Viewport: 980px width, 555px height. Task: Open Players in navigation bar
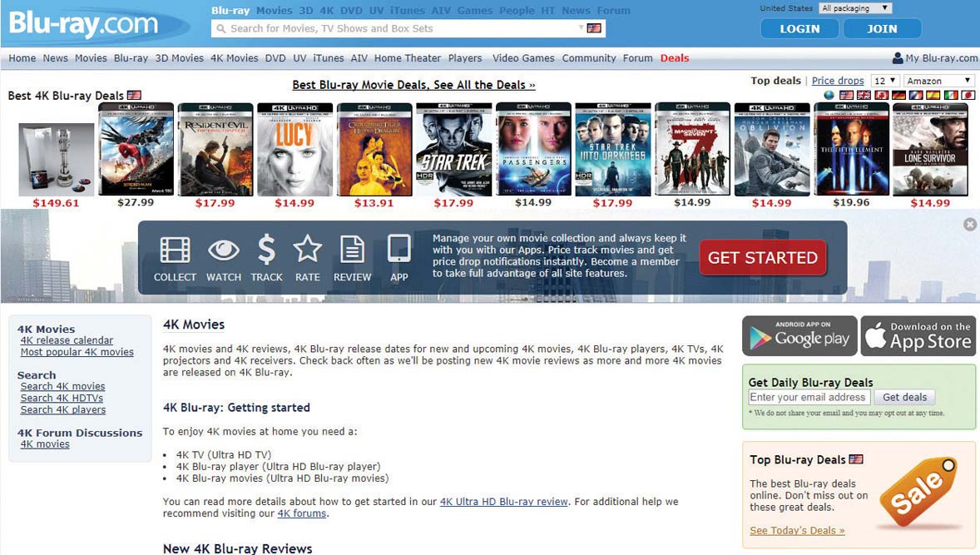(465, 58)
